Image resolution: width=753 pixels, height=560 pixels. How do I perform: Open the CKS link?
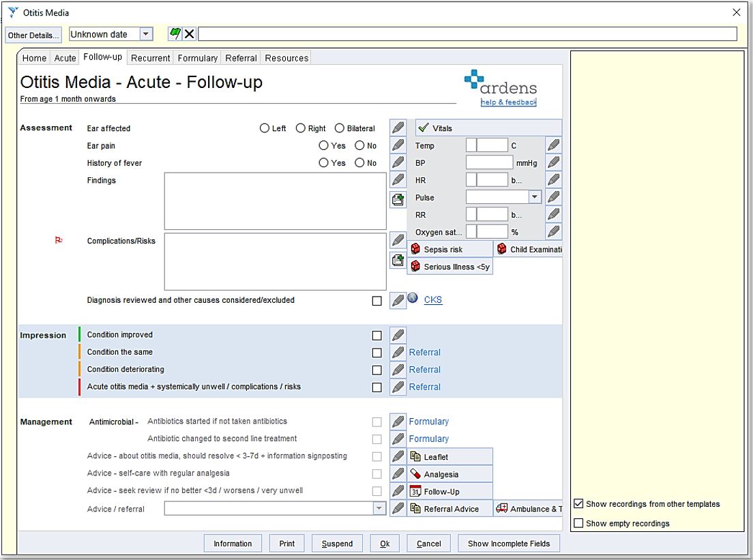point(432,299)
